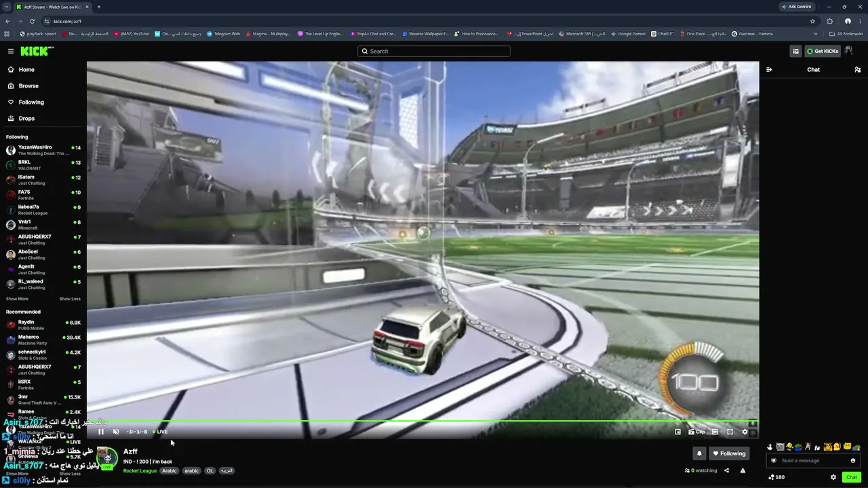Open Chrome three-dot menu
Viewport: 868px width, 488px height.
pyautogui.click(x=860, y=21)
